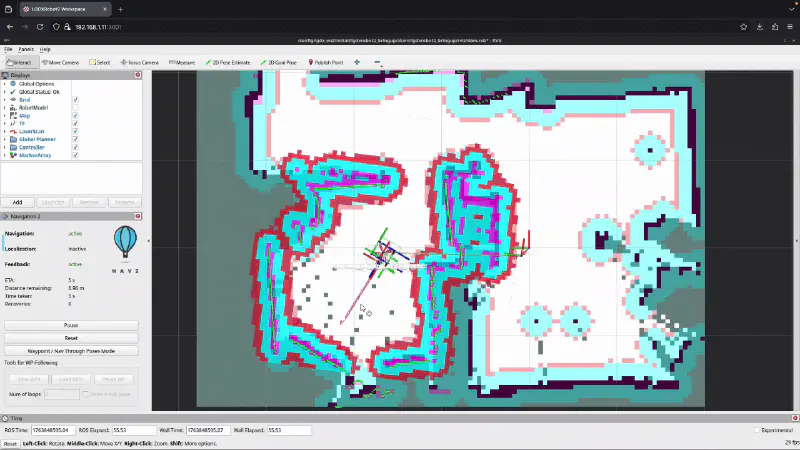Screen dimensions: 800x450
Task: Expand the Global Planner display entry
Action: coord(5,139)
